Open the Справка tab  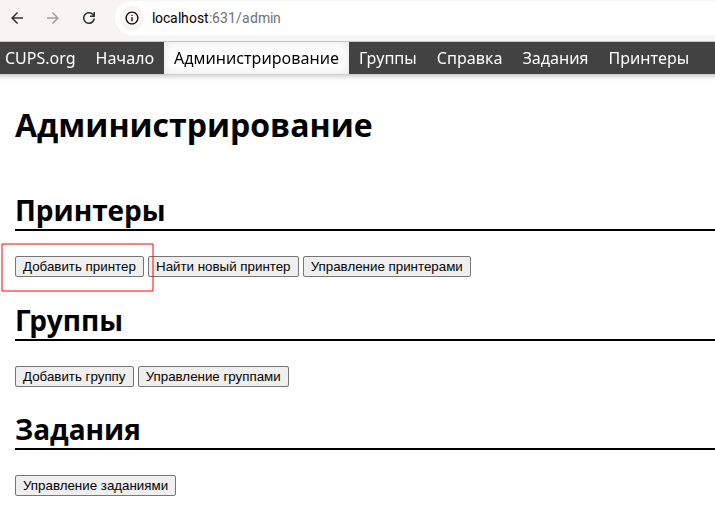(469, 58)
